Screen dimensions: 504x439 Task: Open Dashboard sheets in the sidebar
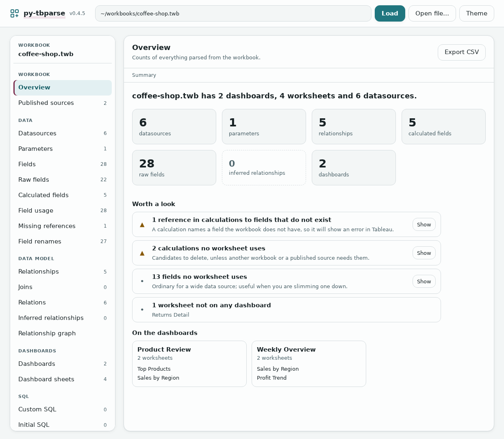(63, 379)
